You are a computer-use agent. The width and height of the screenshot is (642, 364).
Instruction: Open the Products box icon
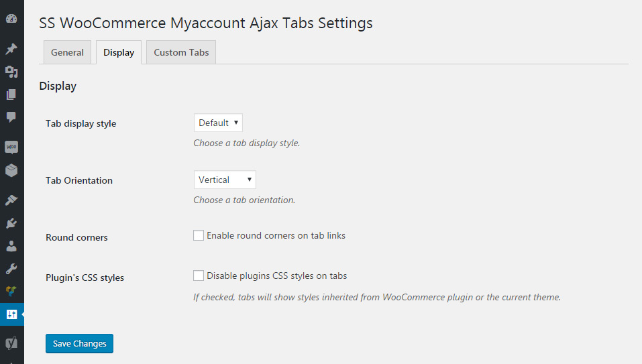click(x=11, y=170)
